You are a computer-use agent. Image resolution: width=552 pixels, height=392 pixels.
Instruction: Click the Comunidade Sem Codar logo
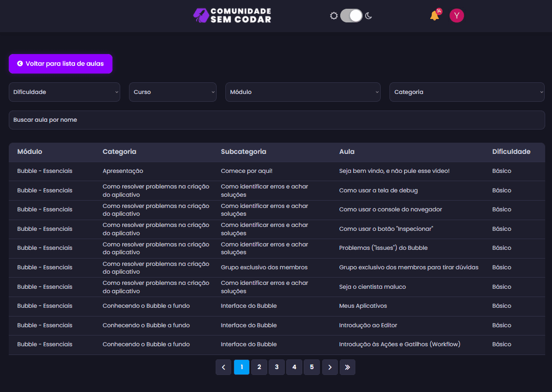(232, 16)
